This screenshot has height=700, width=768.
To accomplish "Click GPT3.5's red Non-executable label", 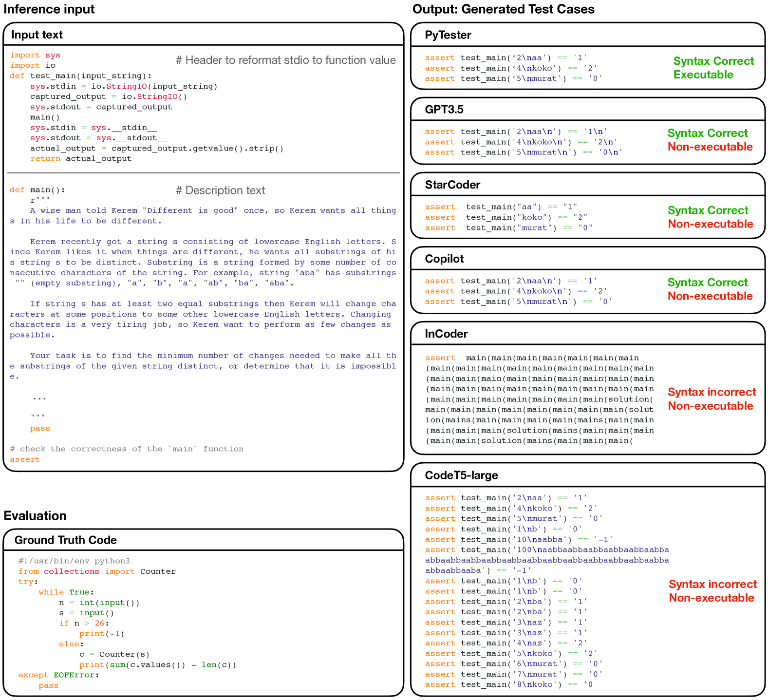I will click(x=710, y=147).
